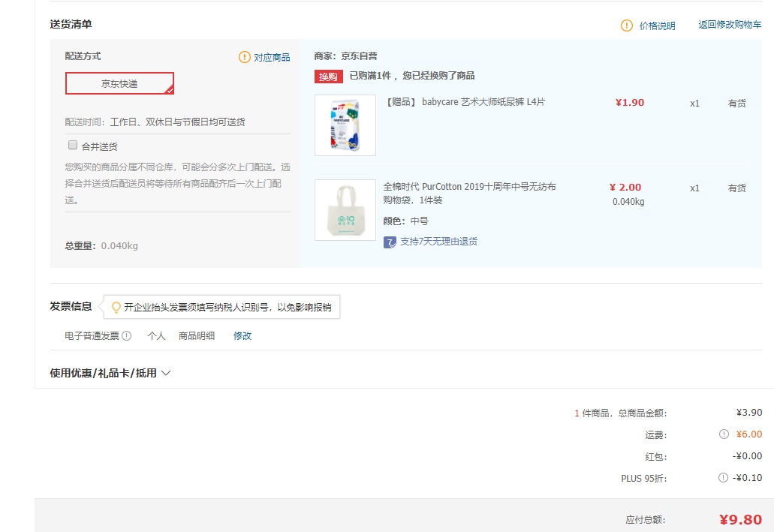This screenshot has width=774, height=532.
Task: Click the 商品明细 invoice content text
Action: coord(197,336)
